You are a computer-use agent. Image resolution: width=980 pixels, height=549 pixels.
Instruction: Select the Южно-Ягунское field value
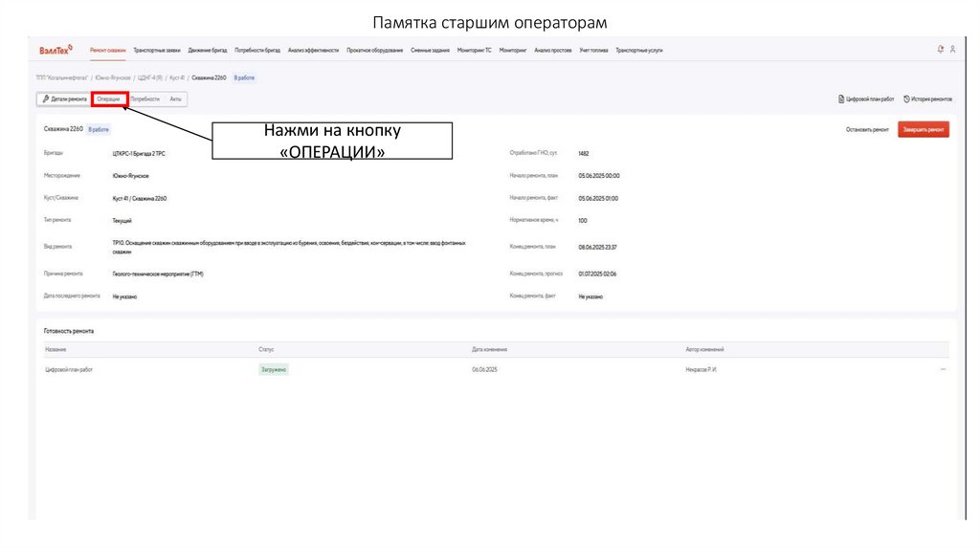coord(130,175)
